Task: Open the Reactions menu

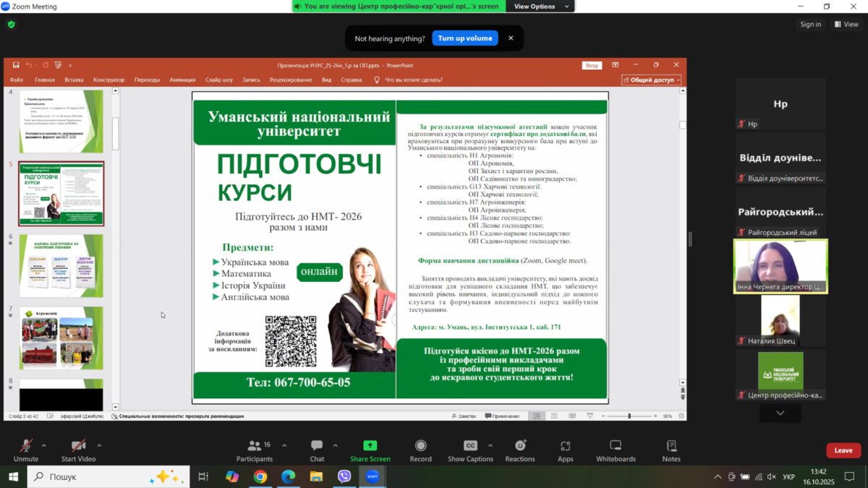Action: coord(519,450)
